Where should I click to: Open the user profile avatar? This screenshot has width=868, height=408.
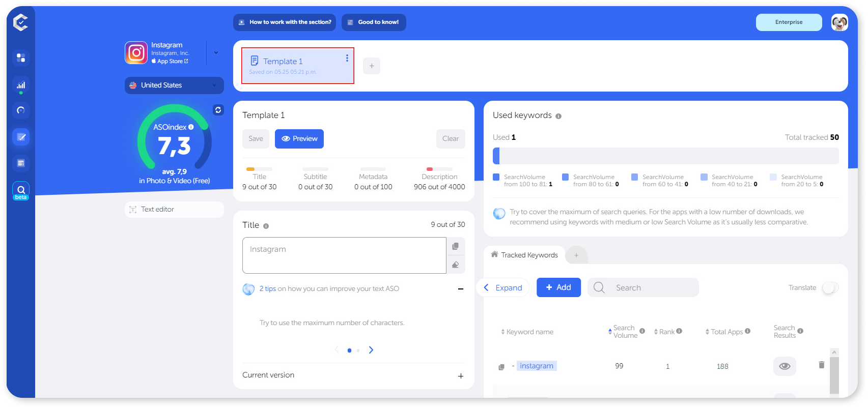(x=839, y=22)
